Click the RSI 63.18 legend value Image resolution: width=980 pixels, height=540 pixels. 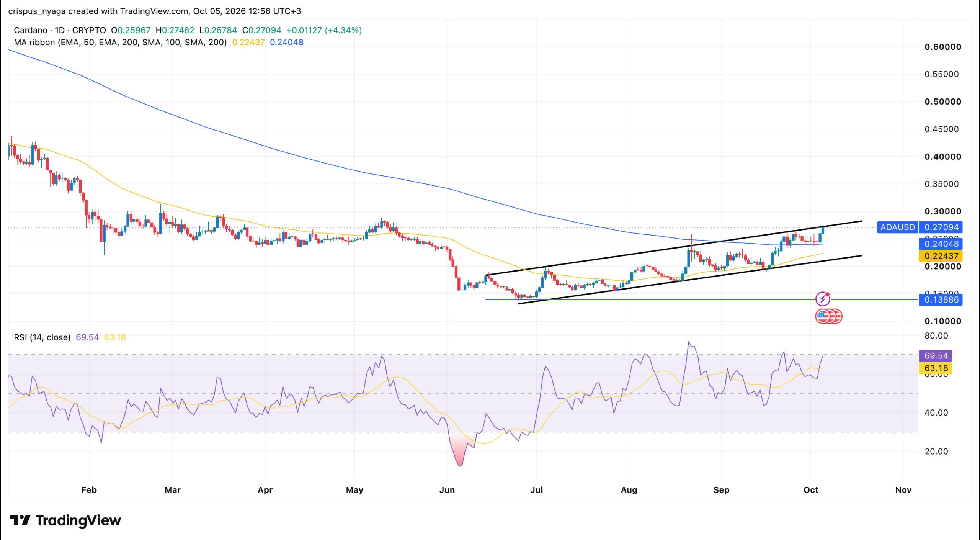pyautogui.click(x=115, y=337)
